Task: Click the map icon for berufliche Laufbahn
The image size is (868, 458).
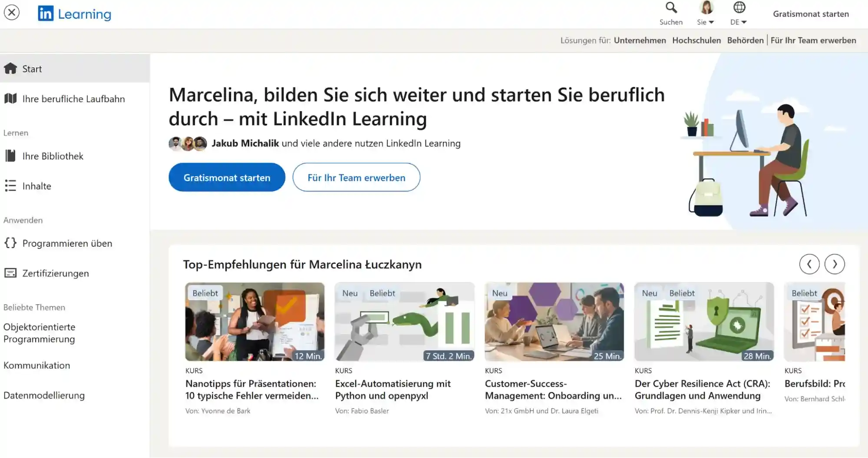Action: tap(10, 99)
